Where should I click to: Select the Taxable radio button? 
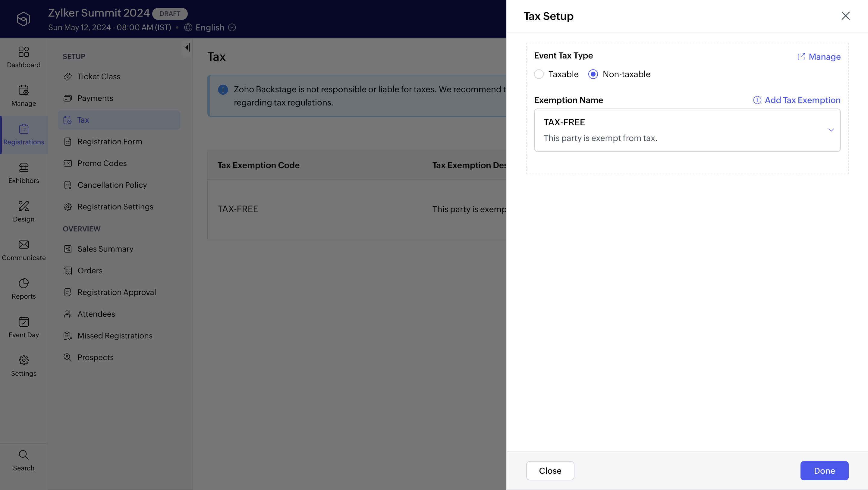(539, 74)
